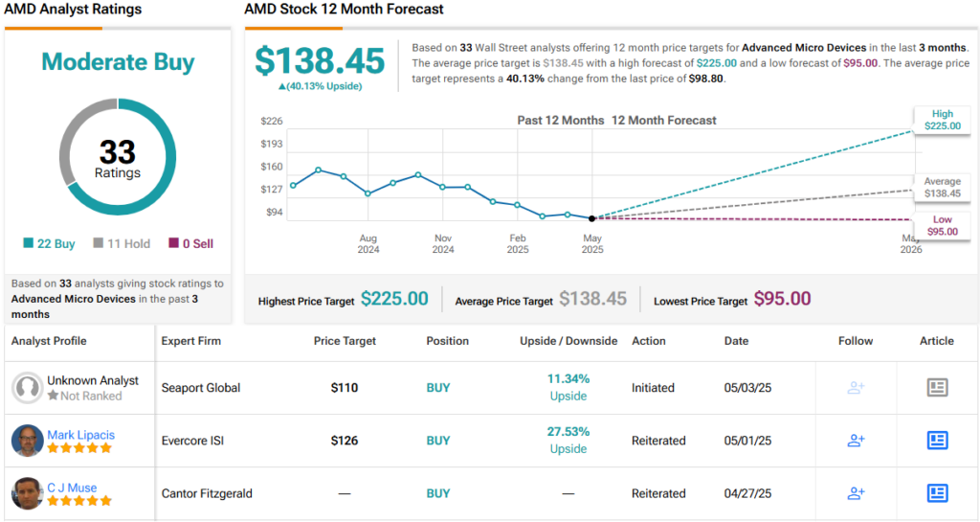
Task: Follow analyst C J Muse
Action: (856, 493)
